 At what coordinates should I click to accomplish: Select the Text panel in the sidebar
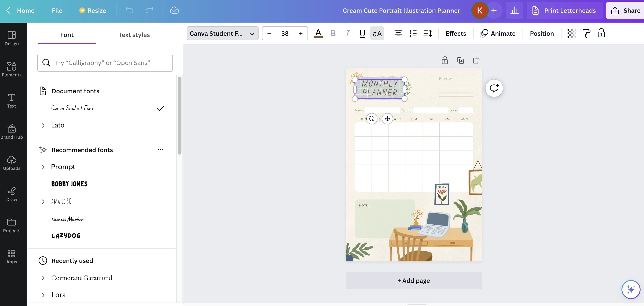click(11, 100)
